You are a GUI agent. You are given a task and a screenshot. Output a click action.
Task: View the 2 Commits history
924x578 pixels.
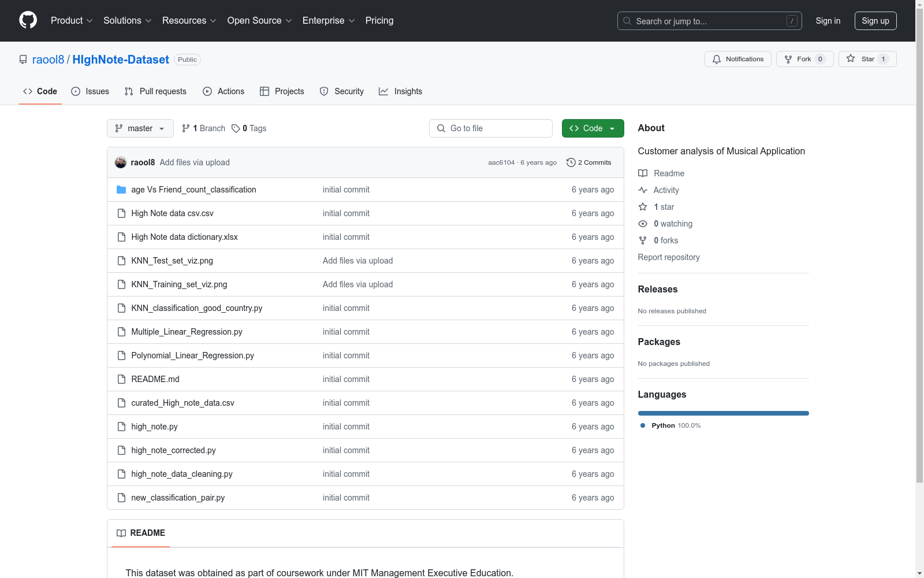(589, 162)
